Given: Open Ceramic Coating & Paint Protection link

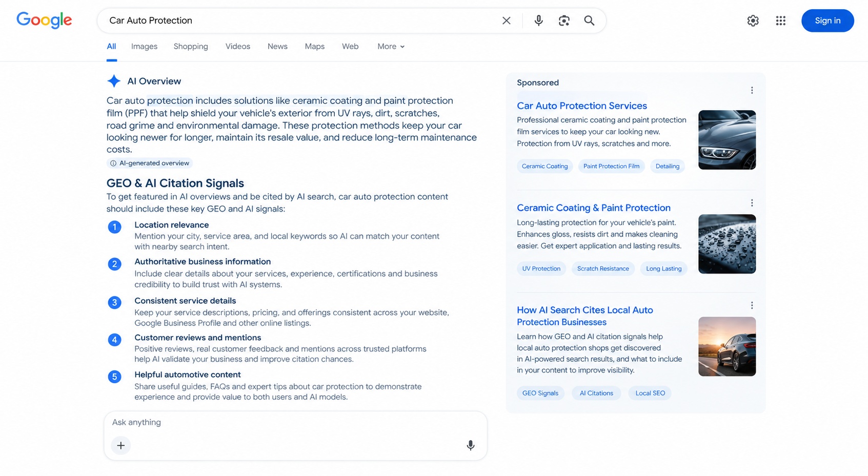Looking at the screenshot, I should click(x=594, y=208).
